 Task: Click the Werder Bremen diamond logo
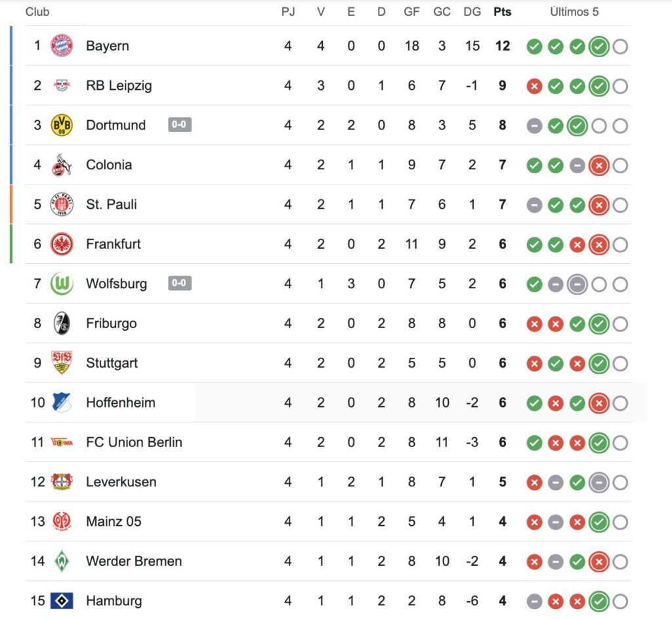(62, 561)
